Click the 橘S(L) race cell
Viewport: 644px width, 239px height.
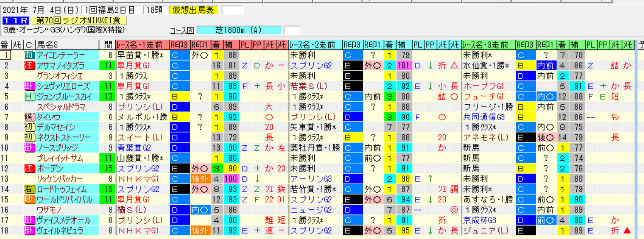coord(143,210)
